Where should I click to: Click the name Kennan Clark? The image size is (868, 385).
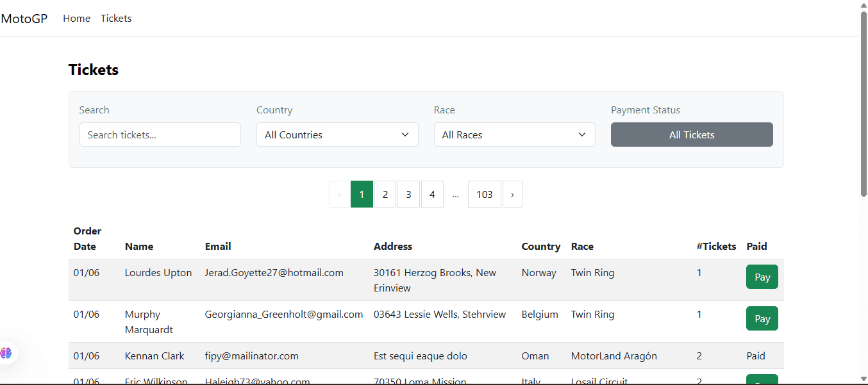coord(154,356)
